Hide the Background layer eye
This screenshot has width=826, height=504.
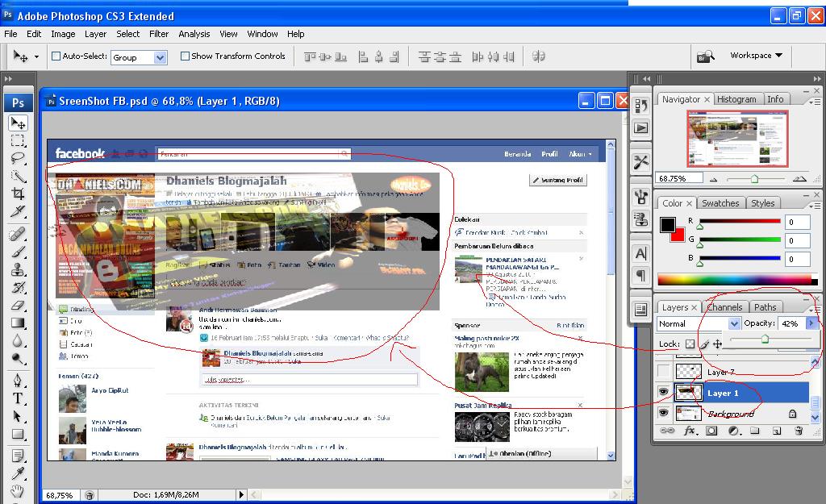663,413
